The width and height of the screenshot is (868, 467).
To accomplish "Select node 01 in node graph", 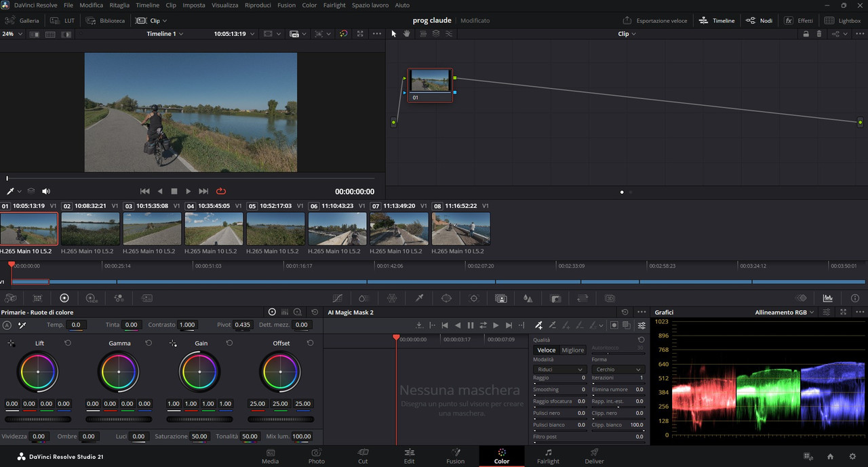I will (430, 85).
